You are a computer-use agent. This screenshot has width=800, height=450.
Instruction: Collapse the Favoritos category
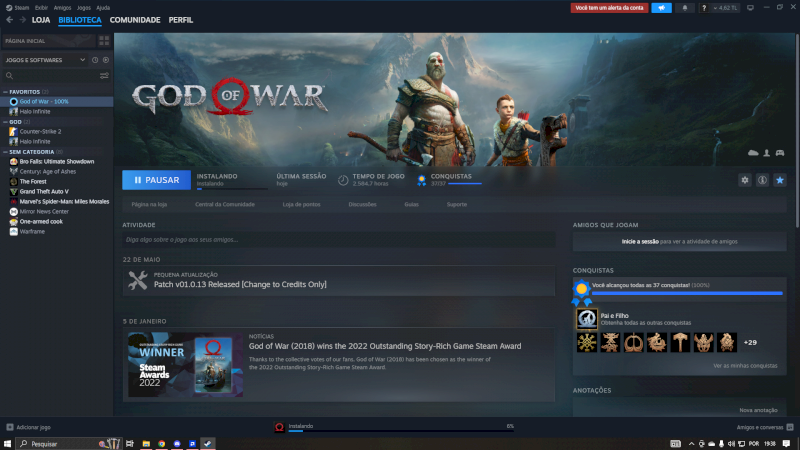point(6,92)
